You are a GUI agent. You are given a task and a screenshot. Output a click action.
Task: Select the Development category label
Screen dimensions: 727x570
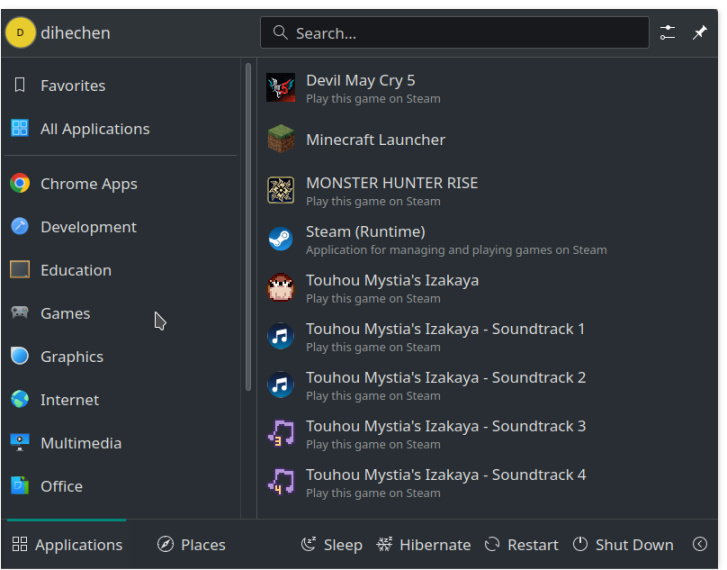coord(89,227)
